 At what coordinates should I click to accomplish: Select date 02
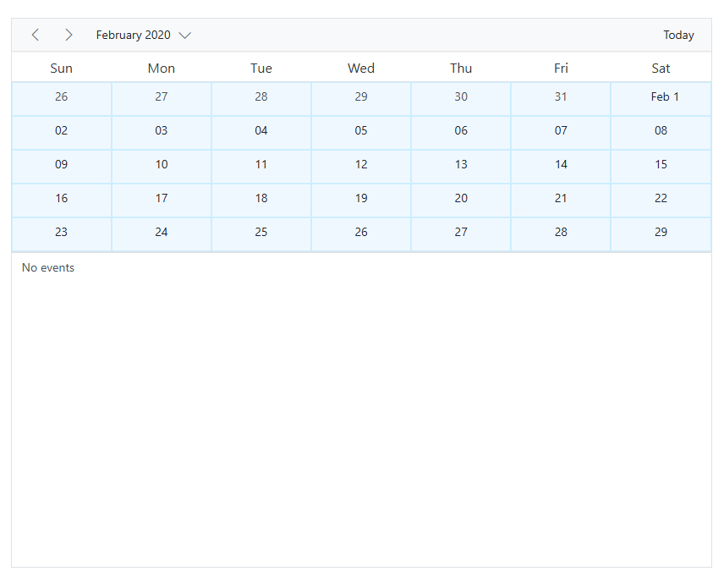(62, 133)
